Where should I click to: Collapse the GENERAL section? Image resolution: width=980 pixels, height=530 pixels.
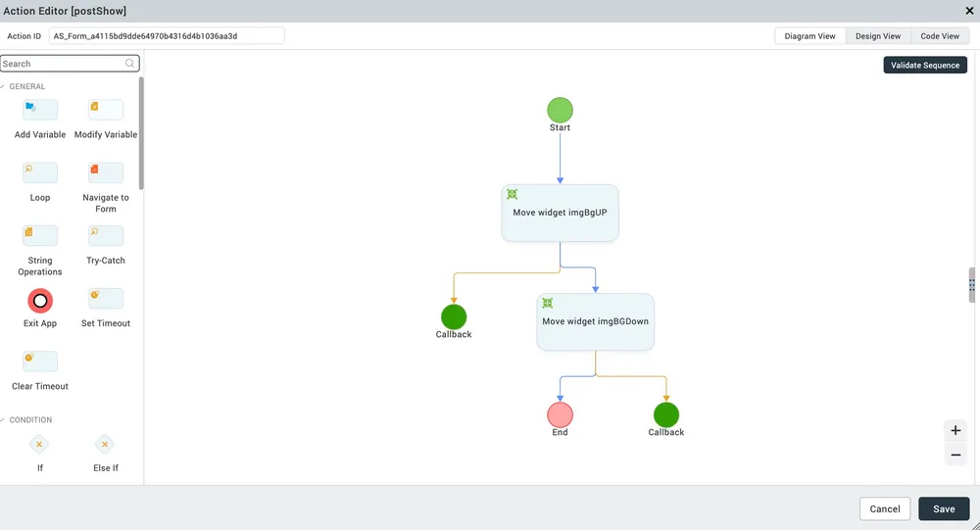(x=5, y=86)
